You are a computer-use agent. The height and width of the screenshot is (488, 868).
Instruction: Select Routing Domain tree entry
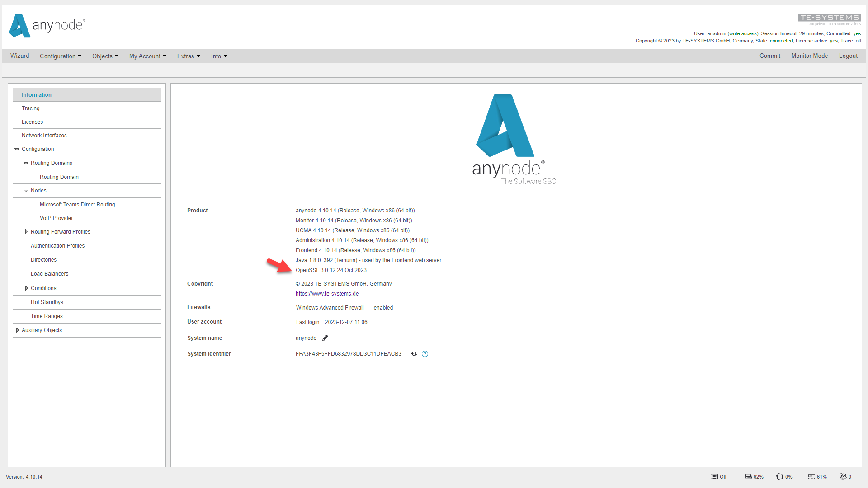(x=87, y=177)
